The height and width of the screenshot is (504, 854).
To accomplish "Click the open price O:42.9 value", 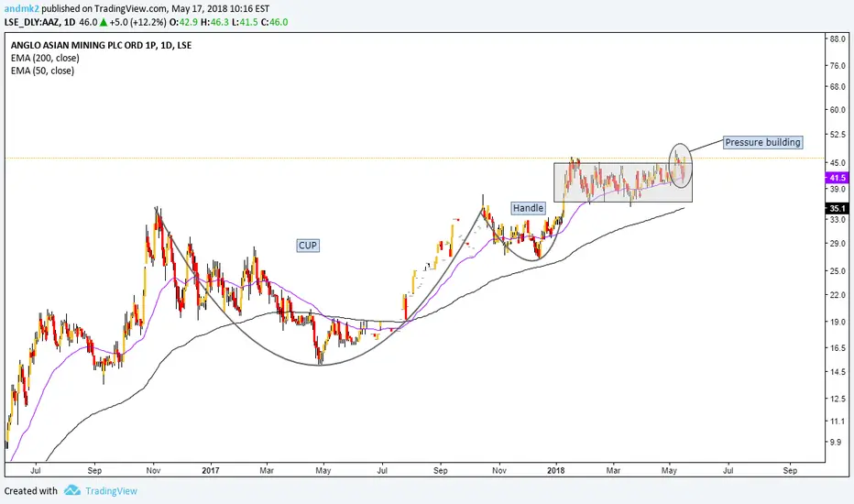I will click(183, 22).
